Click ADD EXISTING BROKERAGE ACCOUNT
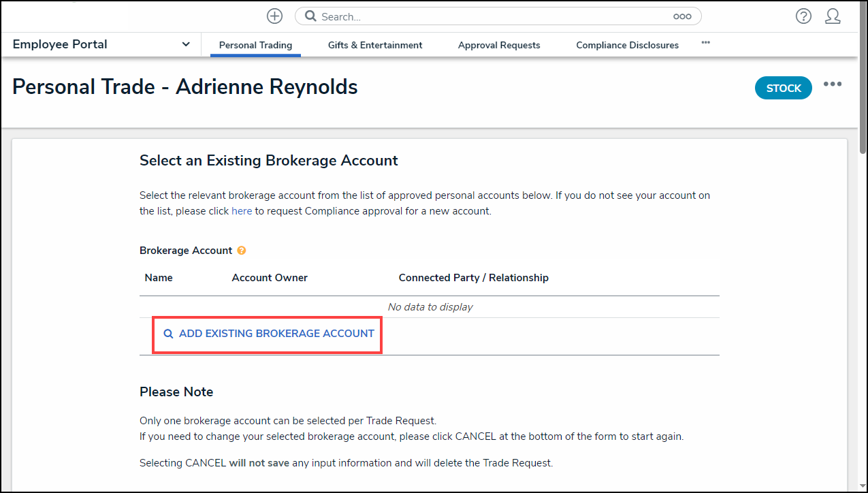The width and height of the screenshot is (868, 493). [267, 334]
